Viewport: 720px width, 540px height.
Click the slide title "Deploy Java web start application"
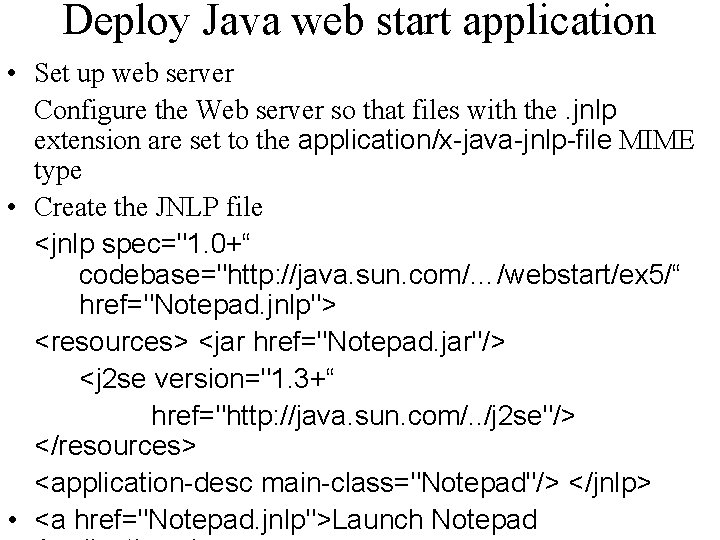359,22
